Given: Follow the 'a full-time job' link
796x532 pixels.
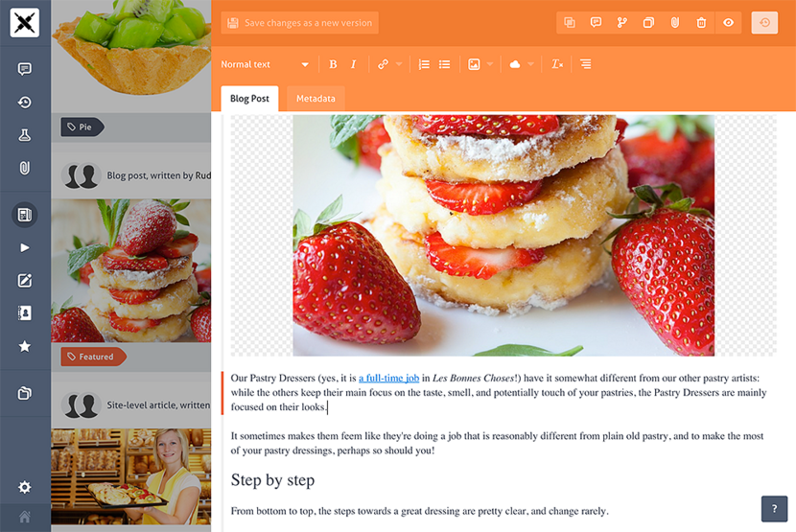Looking at the screenshot, I should pos(388,378).
